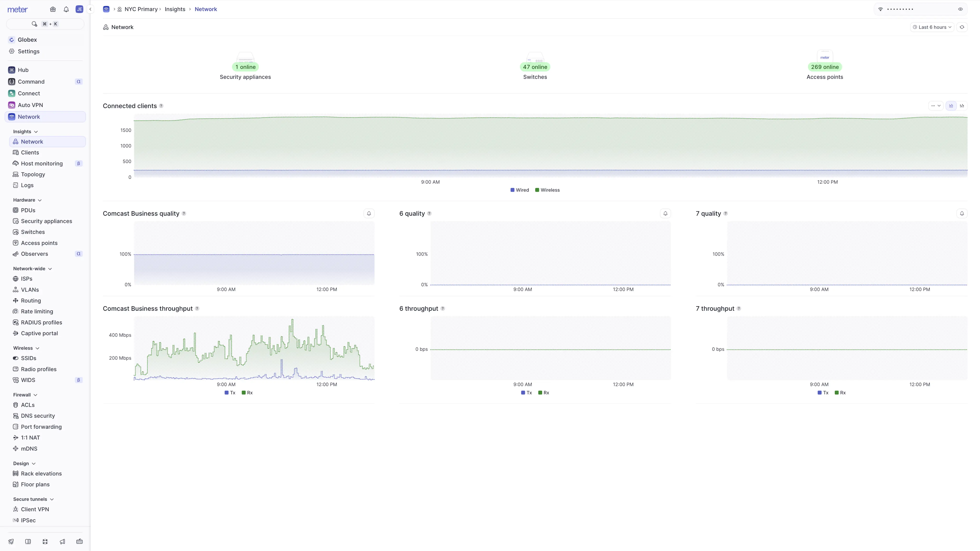Toggle the Wireless legend swatch on Connected clients
This screenshot has width=980, height=551.
click(x=537, y=190)
